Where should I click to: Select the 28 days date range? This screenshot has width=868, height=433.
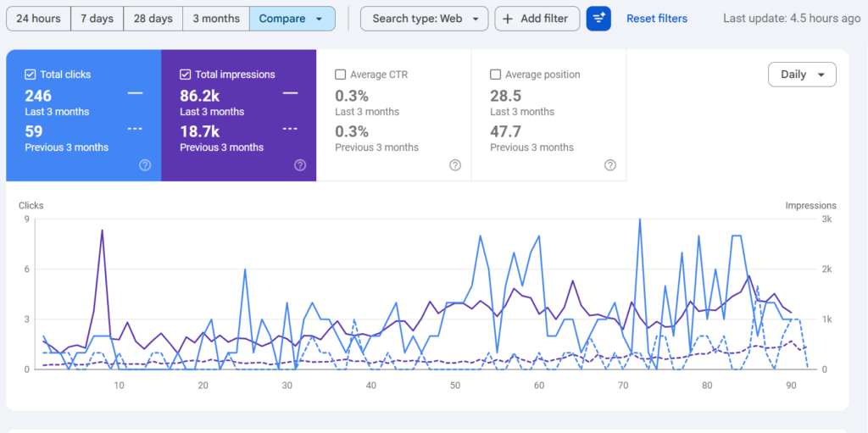[x=153, y=19]
